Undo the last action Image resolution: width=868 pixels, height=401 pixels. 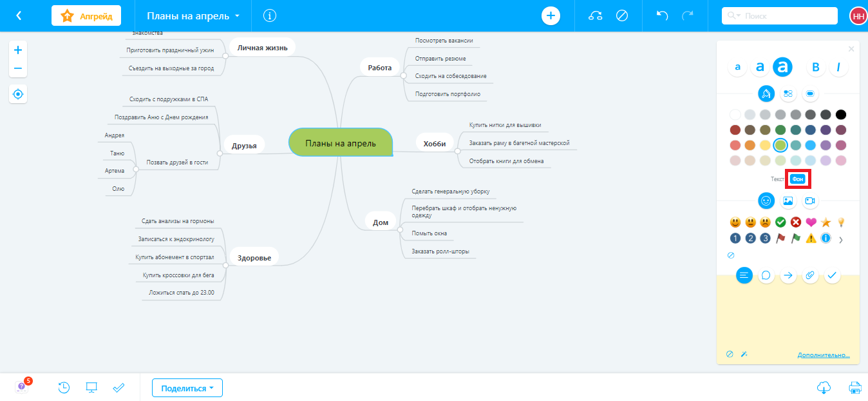pyautogui.click(x=662, y=15)
